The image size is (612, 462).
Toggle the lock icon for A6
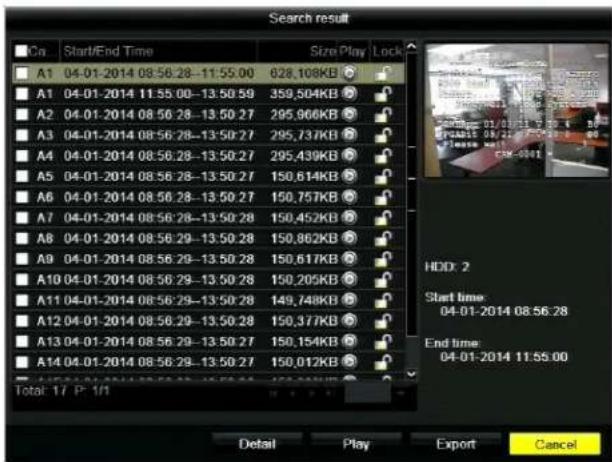383,197
